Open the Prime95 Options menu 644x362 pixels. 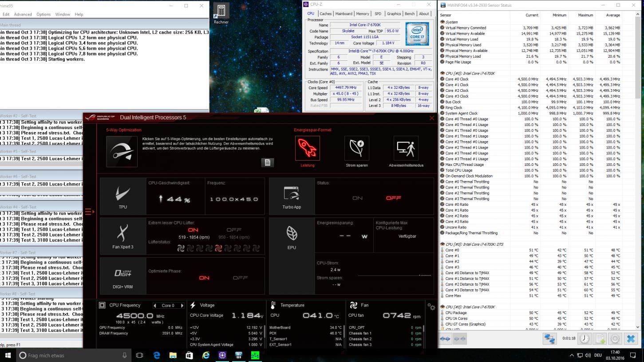[x=43, y=14]
